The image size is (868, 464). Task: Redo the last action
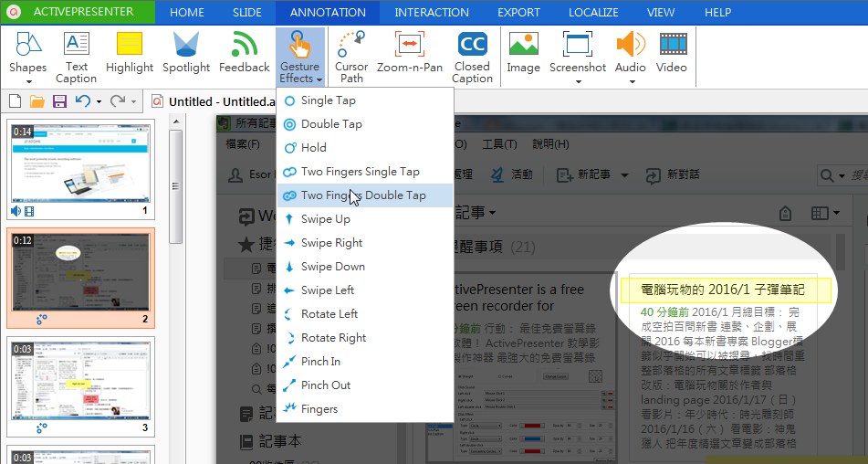click(118, 101)
